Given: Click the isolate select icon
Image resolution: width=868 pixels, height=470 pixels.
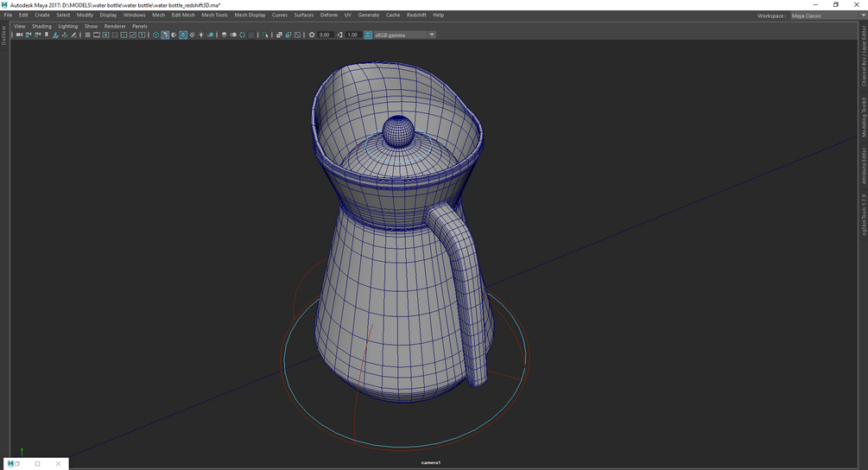Looking at the screenshot, I should coord(267,35).
